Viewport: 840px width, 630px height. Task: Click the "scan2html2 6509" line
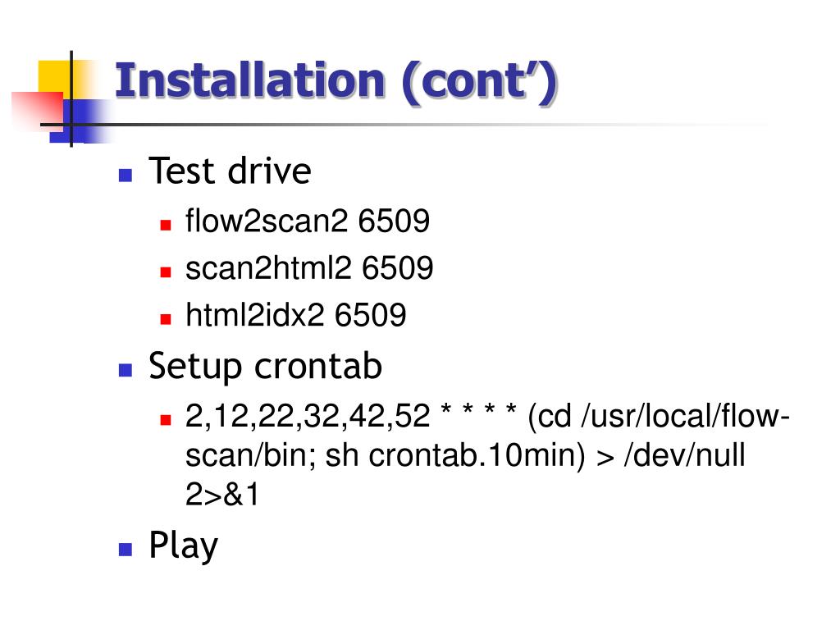pyautogui.click(x=309, y=268)
